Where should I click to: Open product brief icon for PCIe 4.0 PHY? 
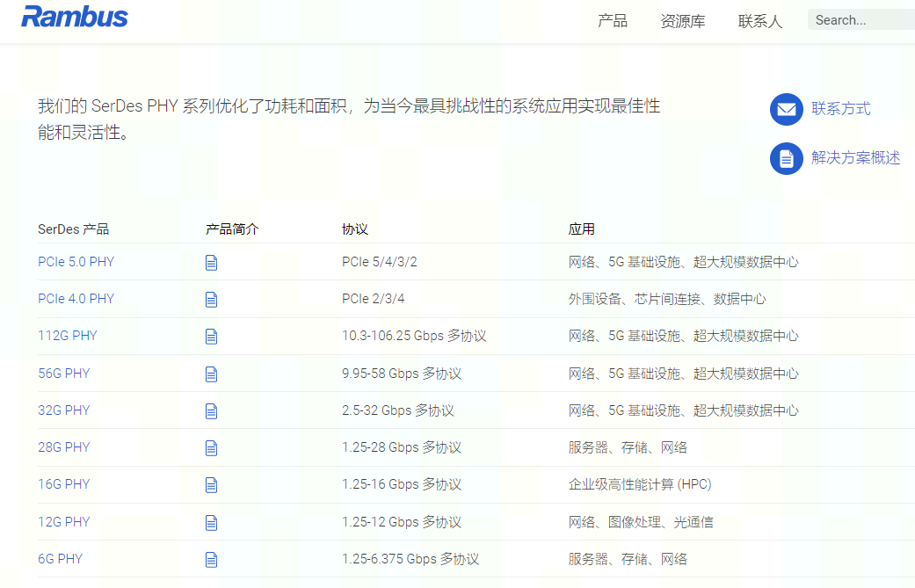(x=211, y=299)
